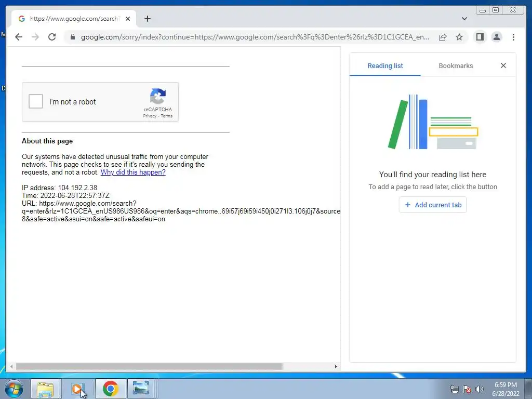
Task: Open Windows Explorer from taskbar
Action: [45, 389]
